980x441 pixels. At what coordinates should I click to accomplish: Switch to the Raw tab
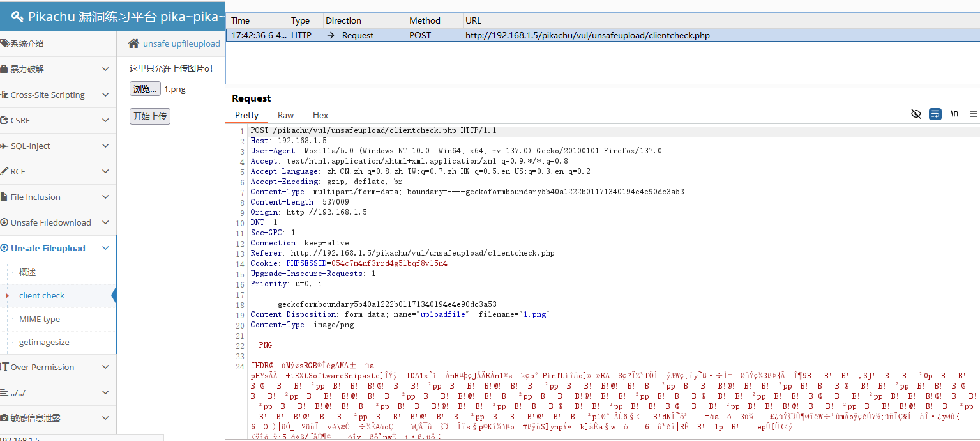pyautogui.click(x=285, y=115)
